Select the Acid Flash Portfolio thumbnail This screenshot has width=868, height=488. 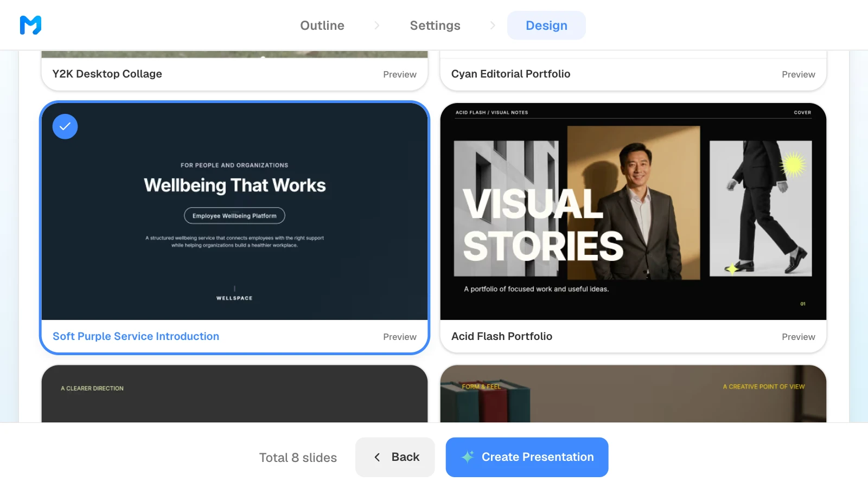tap(633, 211)
